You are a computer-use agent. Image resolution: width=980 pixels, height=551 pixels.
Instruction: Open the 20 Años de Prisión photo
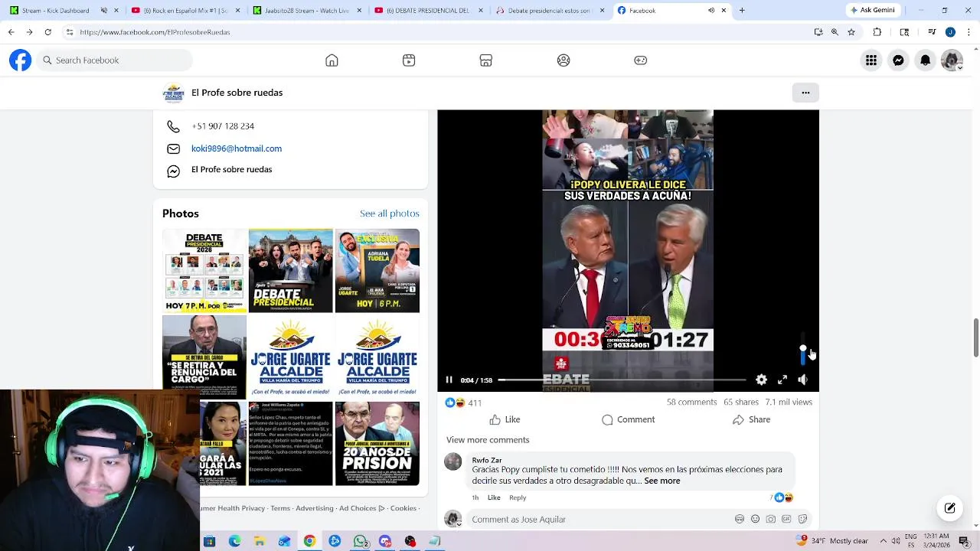[x=377, y=443]
